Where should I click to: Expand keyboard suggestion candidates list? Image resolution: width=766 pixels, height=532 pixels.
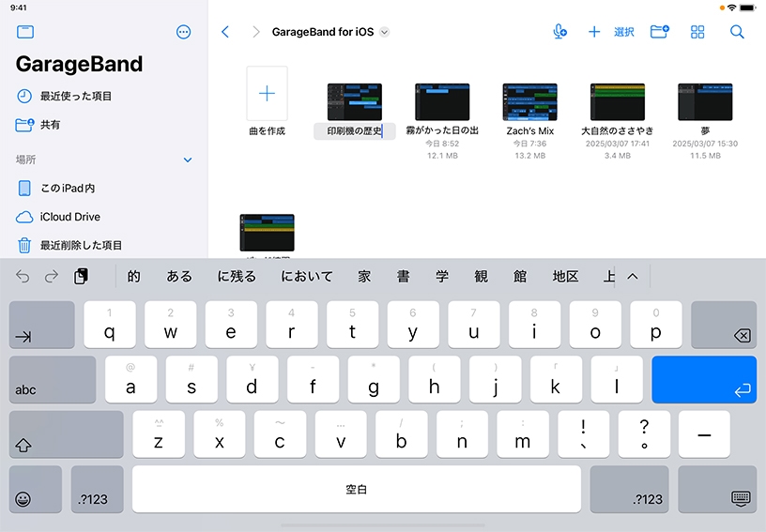point(633,276)
